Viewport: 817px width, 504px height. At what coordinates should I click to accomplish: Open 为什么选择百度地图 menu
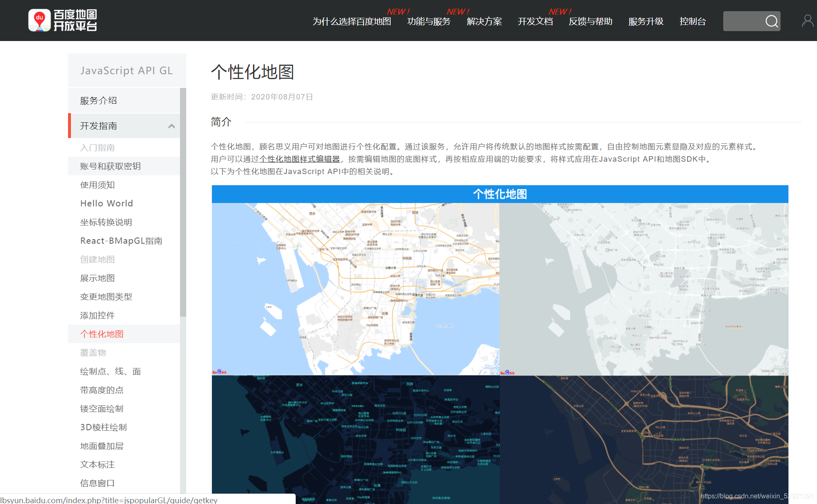[352, 22]
